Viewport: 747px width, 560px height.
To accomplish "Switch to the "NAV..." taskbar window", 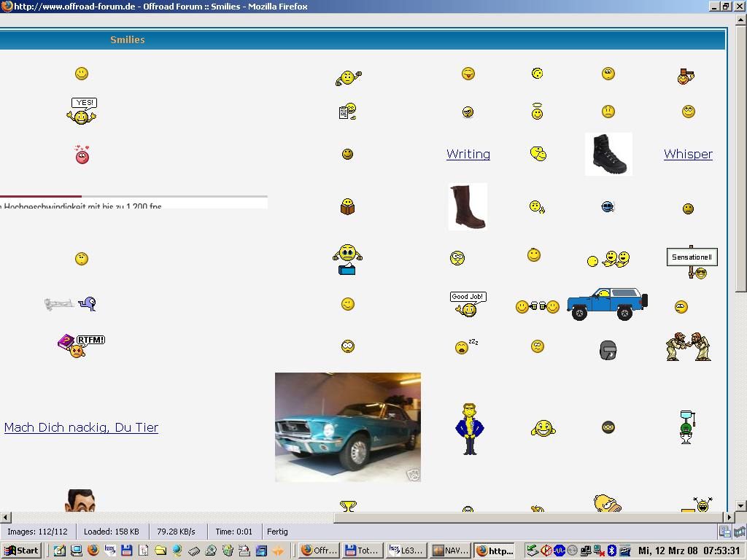I will (449, 551).
